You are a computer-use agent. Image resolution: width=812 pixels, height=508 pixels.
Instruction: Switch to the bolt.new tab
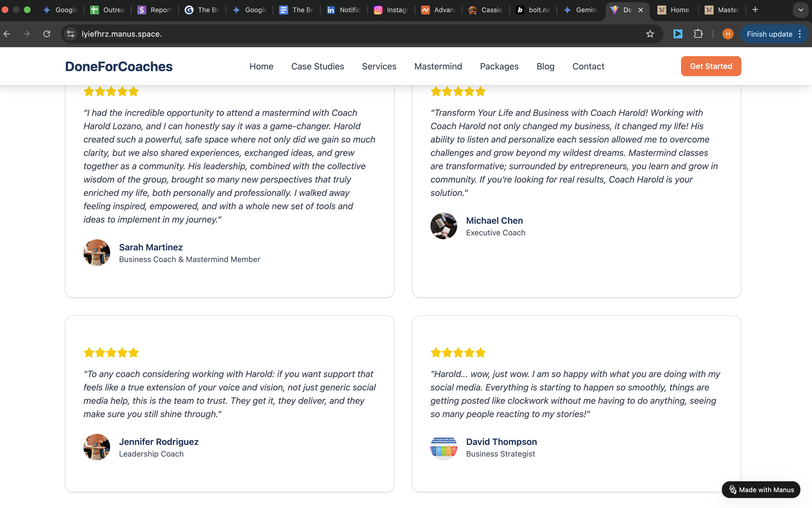click(533, 10)
